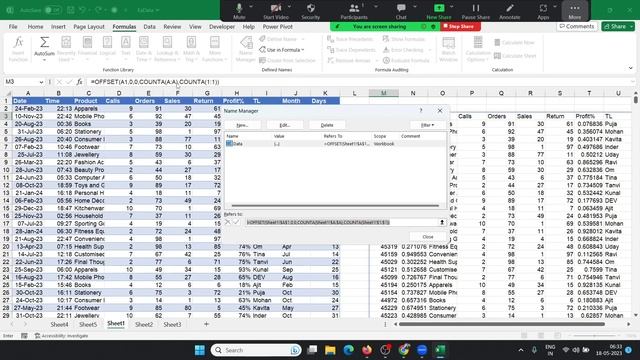The image size is (640, 360).
Task: Open the File menu
Action: (x=13, y=27)
